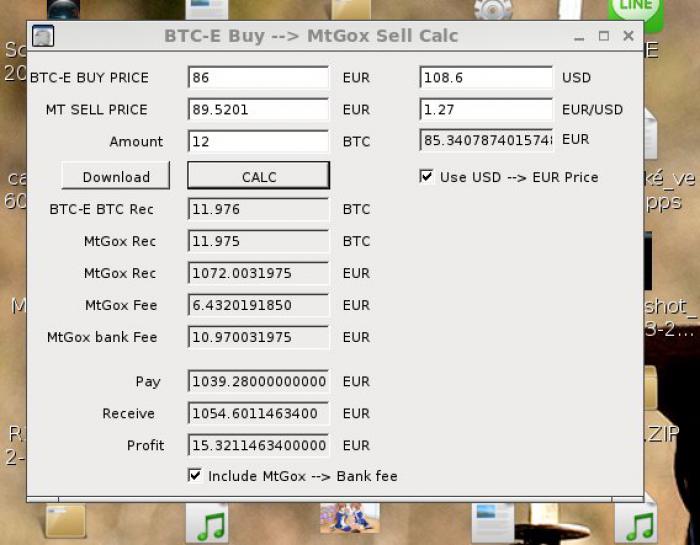This screenshot has width=700, height=545.
Task: Focus the BTC-E BUY PRICE EUR field
Action: (x=258, y=77)
